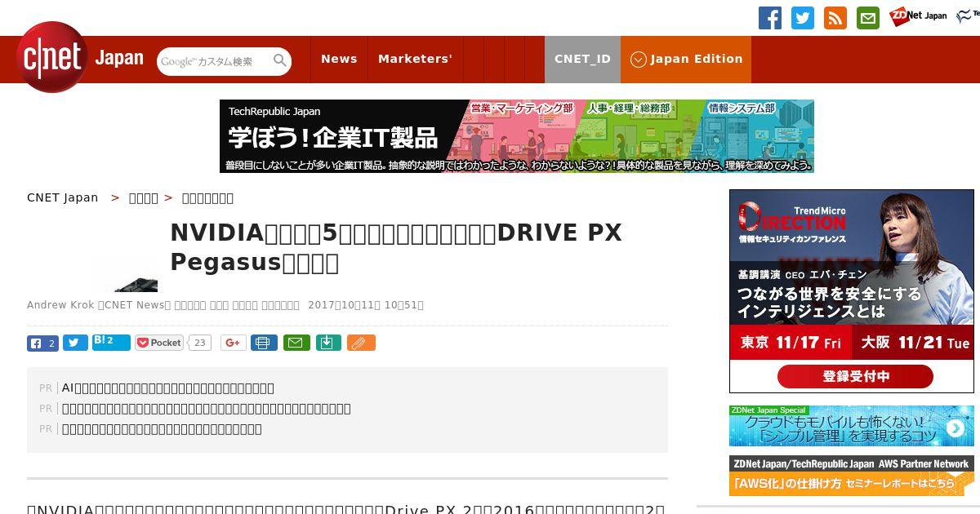Go to the CNET Japan home logo

[x=80, y=57]
